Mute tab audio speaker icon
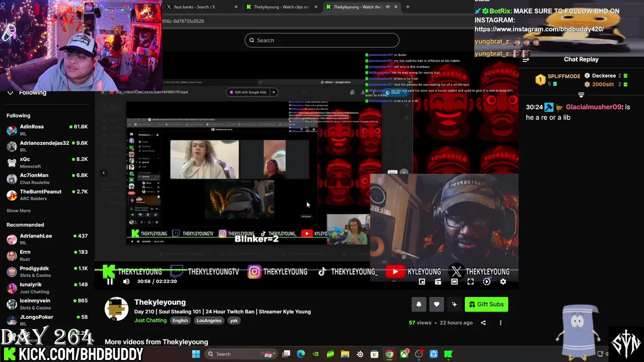 coord(387,7)
